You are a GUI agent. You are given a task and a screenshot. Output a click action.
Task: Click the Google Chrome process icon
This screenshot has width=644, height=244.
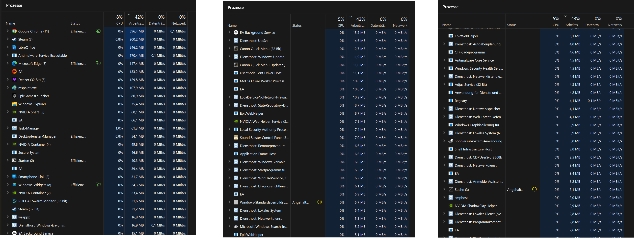pos(14,31)
